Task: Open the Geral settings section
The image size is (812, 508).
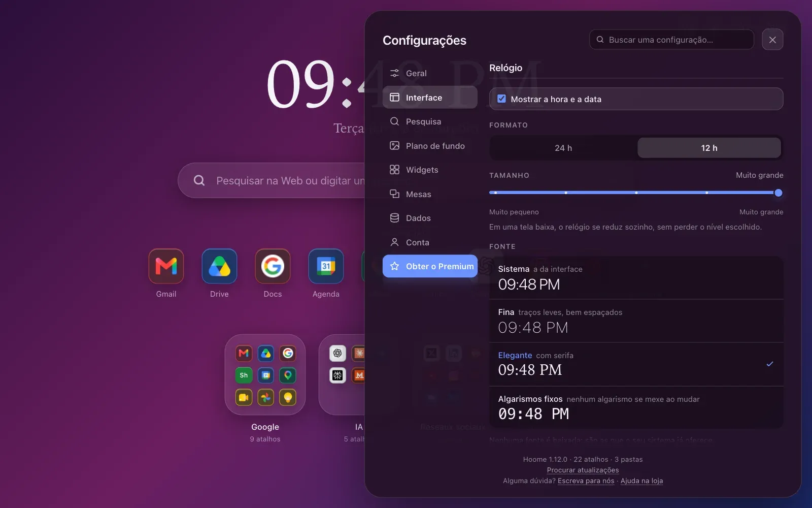Action: [430, 73]
